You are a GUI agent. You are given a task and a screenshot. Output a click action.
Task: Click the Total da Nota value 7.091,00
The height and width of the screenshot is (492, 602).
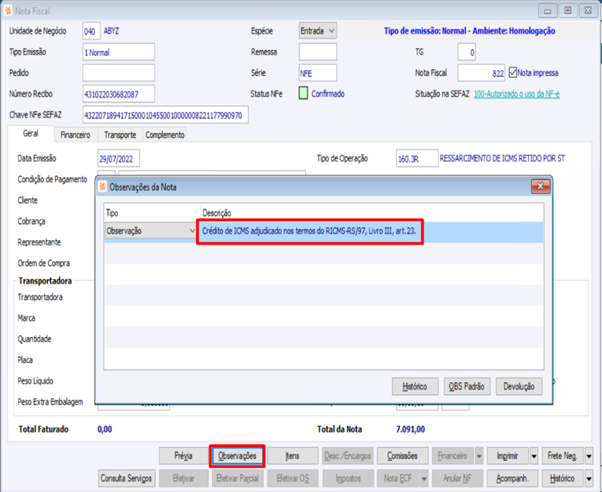click(x=410, y=429)
